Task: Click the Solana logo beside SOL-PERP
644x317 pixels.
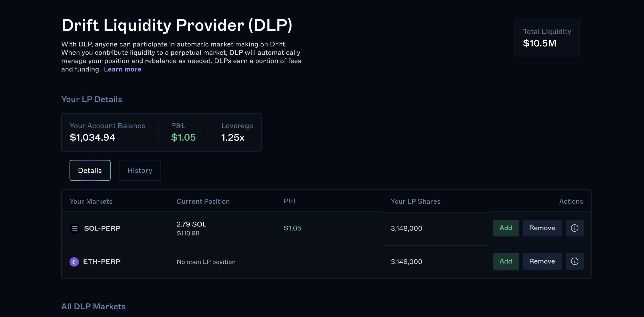Action: [x=75, y=228]
